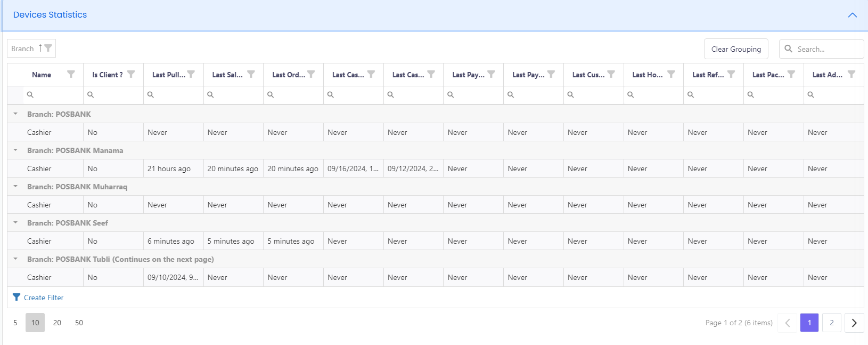868x345 pixels.
Task: Click search icon under Last Pac... column
Action: pyautogui.click(x=750, y=94)
